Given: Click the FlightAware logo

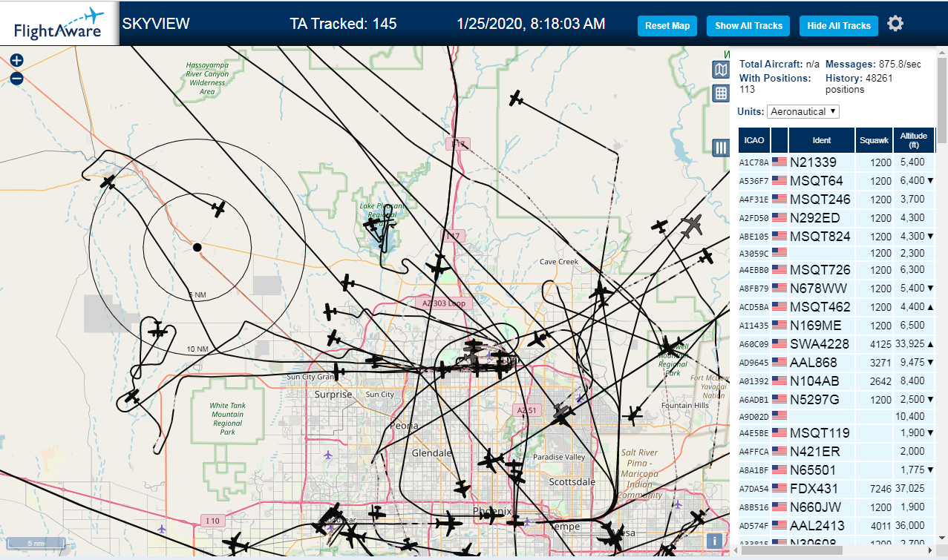Looking at the screenshot, I should click(59, 24).
